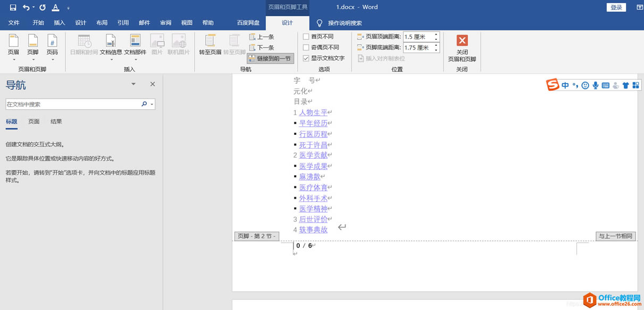
Task: Click the Save icon in quick access toolbar
Action: coord(13,7)
